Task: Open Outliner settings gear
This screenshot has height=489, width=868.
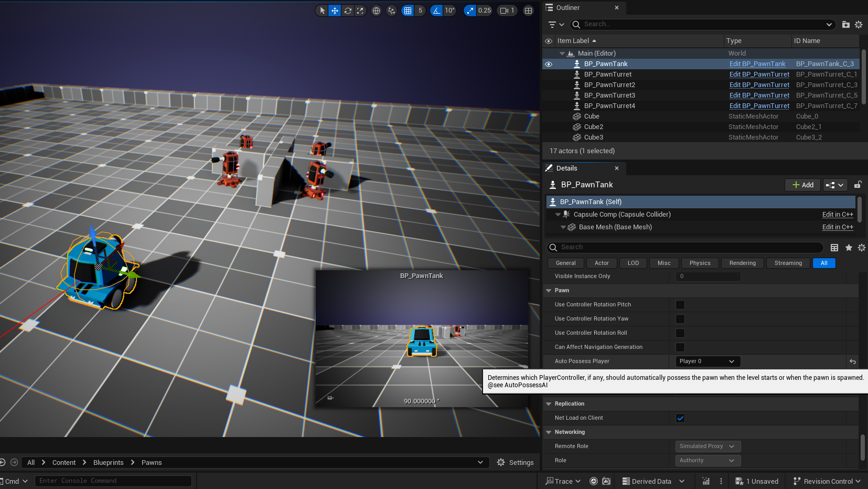Action: pyautogui.click(x=859, y=24)
